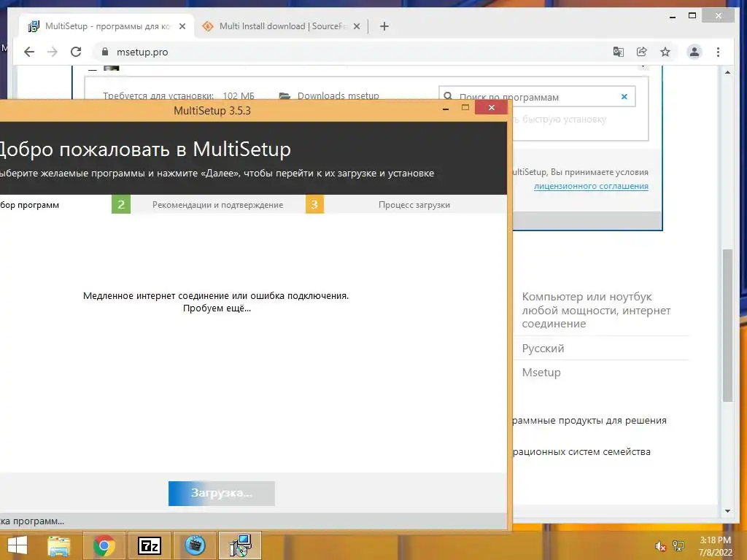Select step 2 Рекомендации и подтверждение
747x560 pixels.
217,205
